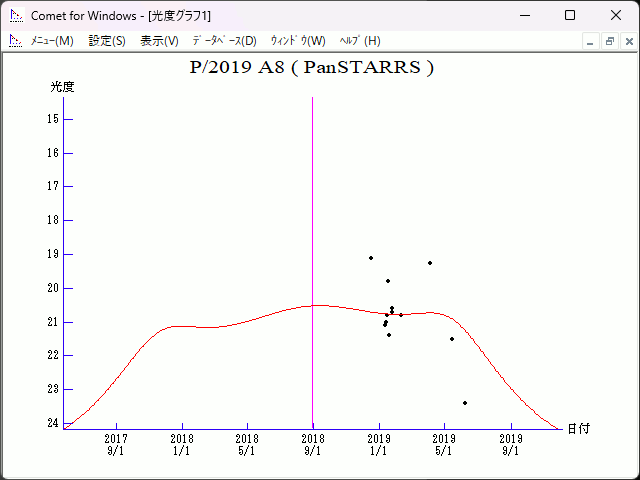
Task: Open the 設定(S) settings menu
Action: pos(107,41)
